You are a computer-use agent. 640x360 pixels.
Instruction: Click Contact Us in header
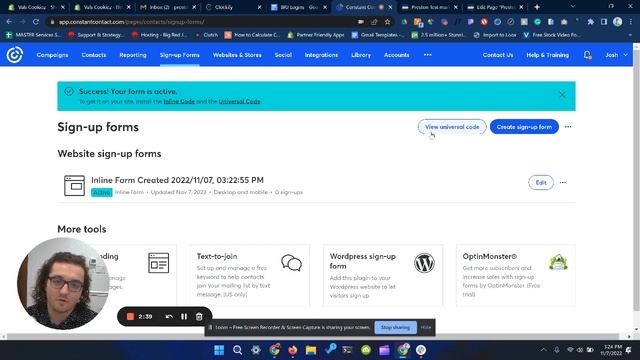coord(498,55)
